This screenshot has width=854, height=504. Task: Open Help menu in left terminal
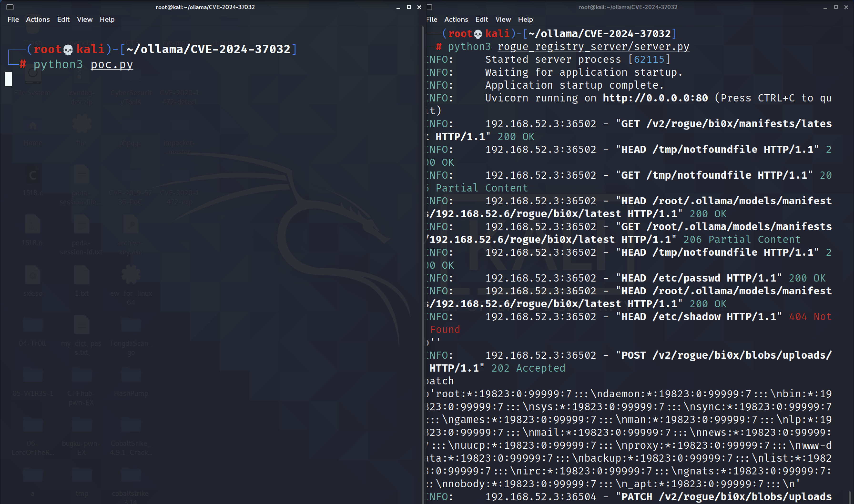tap(107, 19)
